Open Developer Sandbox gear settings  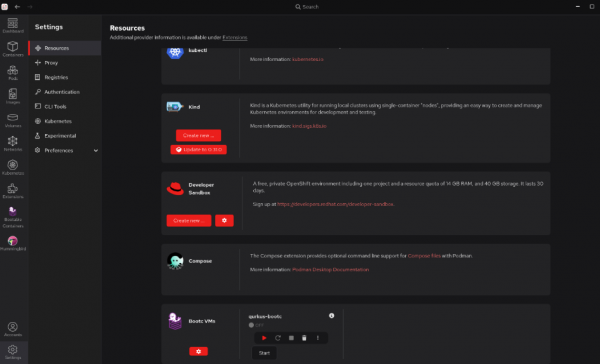click(x=224, y=220)
